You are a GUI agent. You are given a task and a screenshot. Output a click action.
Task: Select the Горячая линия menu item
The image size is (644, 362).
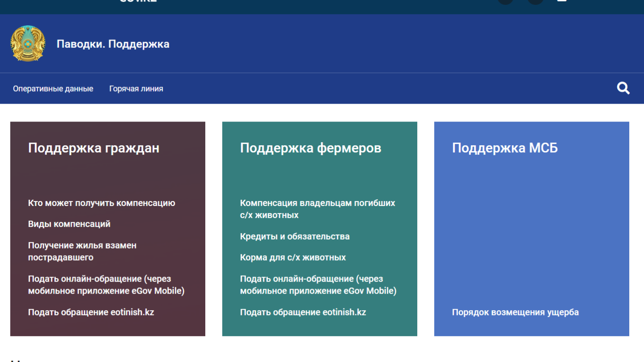(136, 88)
